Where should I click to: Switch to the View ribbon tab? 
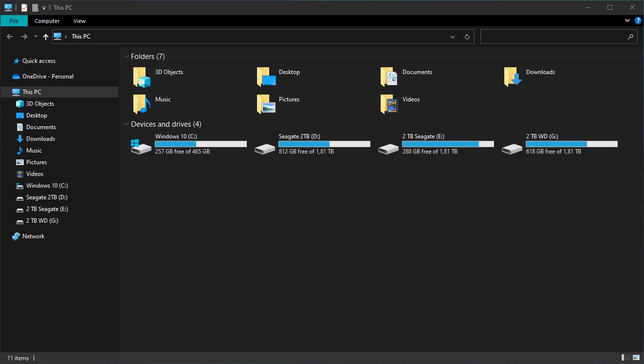pos(79,20)
